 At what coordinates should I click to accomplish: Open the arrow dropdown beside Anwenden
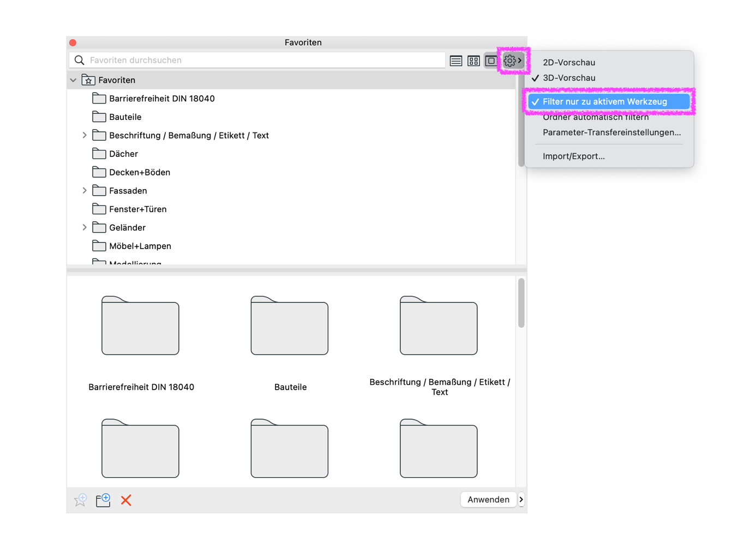click(521, 500)
